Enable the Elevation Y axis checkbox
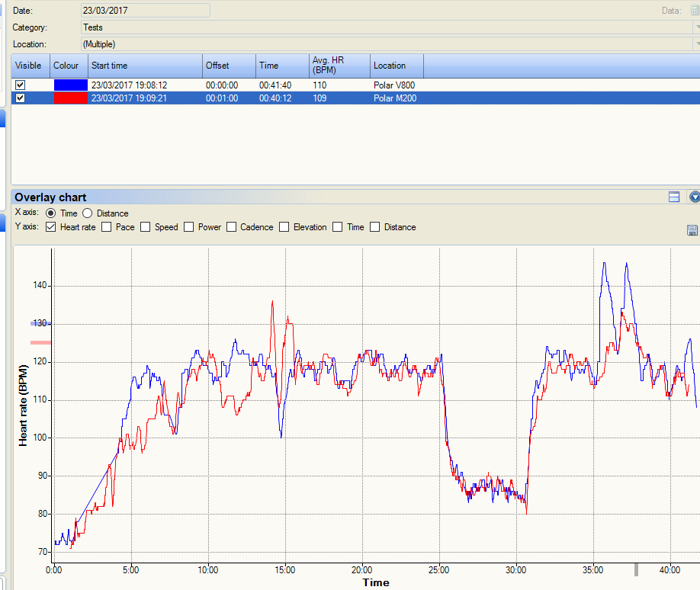This screenshot has width=700, height=590. point(284,227)
